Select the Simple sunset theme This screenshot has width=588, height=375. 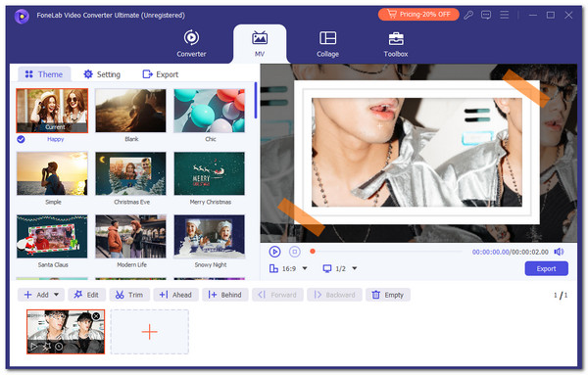tap(52, 173)
